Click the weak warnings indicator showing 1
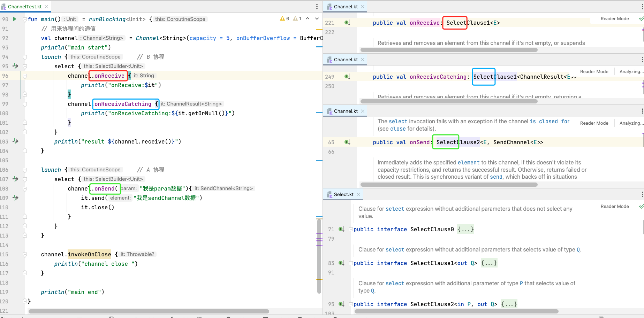 pyautogui.click(x=297, y=19)
